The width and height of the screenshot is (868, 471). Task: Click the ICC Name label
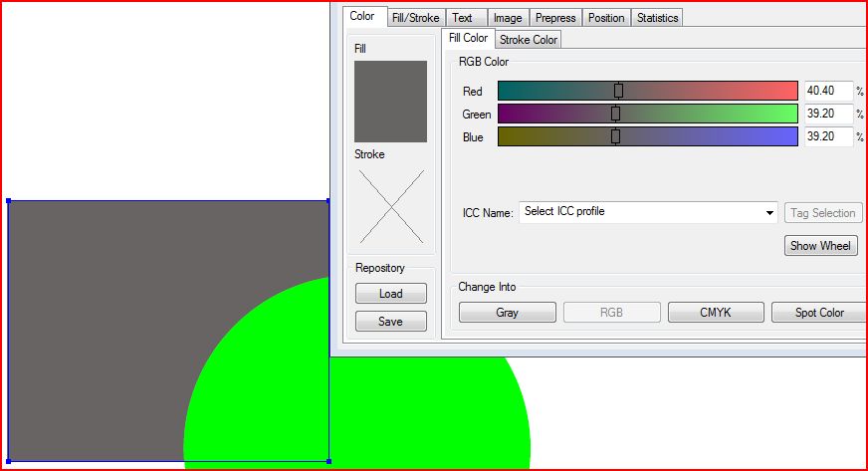488,212
